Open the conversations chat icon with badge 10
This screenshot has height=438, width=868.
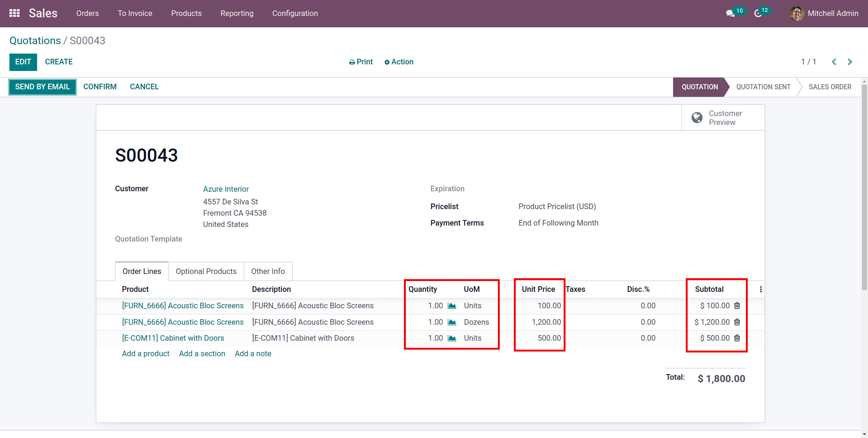coord(730,14)
